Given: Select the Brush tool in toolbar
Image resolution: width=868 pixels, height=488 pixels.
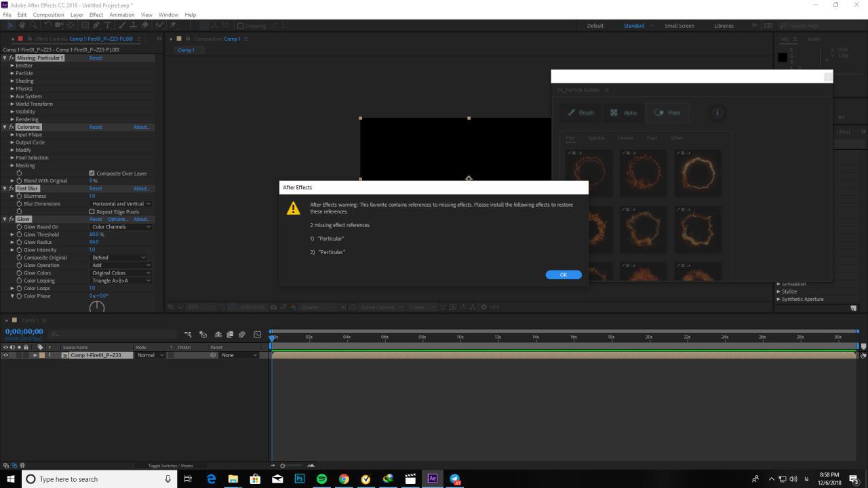Looking at the screenshot, I should 122,25.
